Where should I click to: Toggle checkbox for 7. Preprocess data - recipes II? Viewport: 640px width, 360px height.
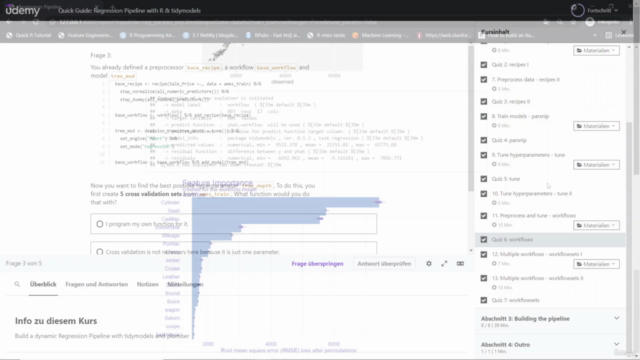(x=484, y=80)
